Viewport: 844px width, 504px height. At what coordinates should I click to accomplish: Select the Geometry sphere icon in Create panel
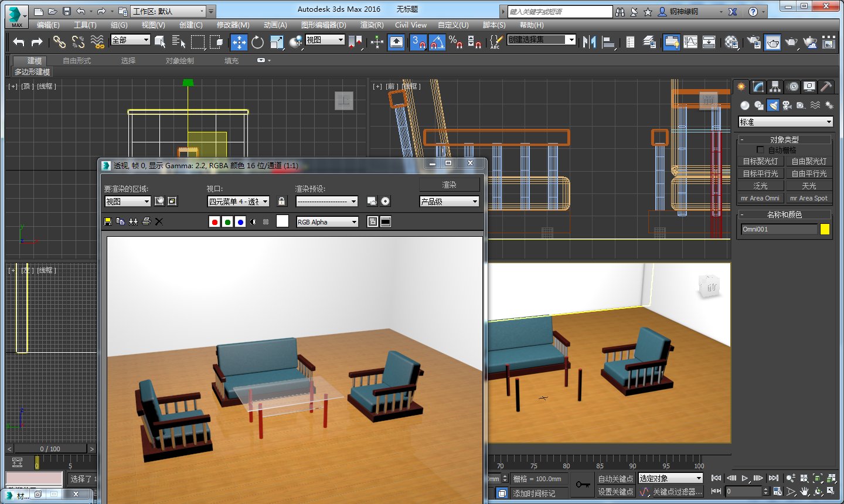click(745, 105)
